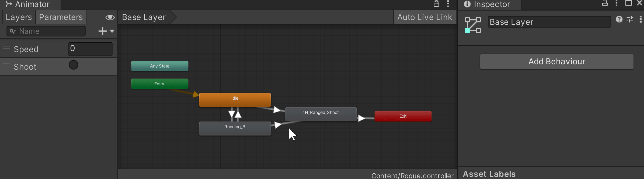The image size is (644, 179).
Task: Switch to the Layers tab
Action: pyautogui.click(x=19, y=17)
